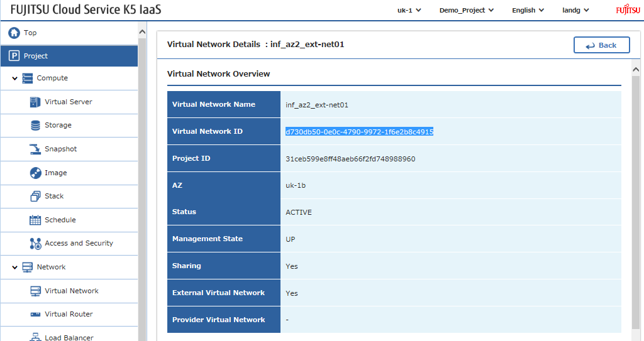Open Access and Security menu item
644x341 pixels.
point(69,243)
